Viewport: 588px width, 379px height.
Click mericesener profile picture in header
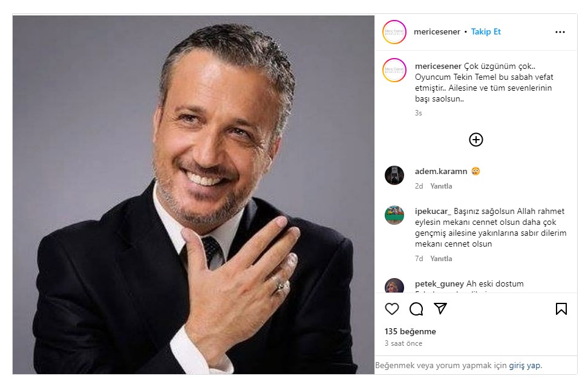394,32
